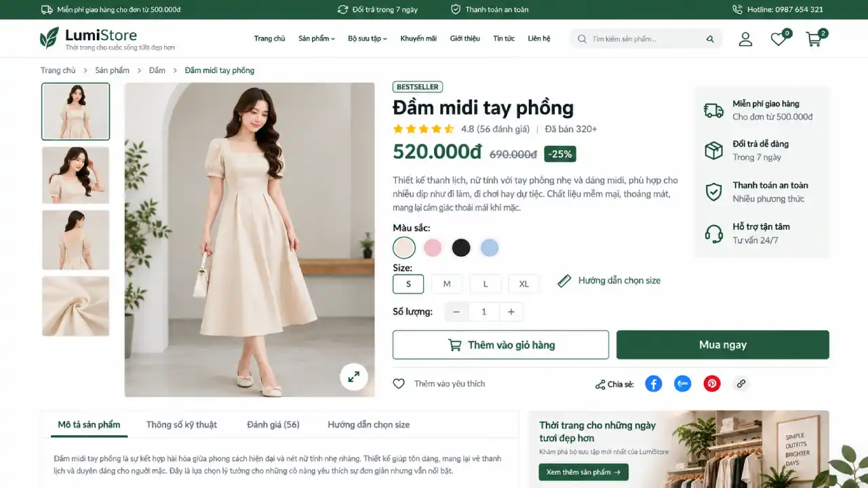
Task: Share product on Pinterest
Action: 712,384
